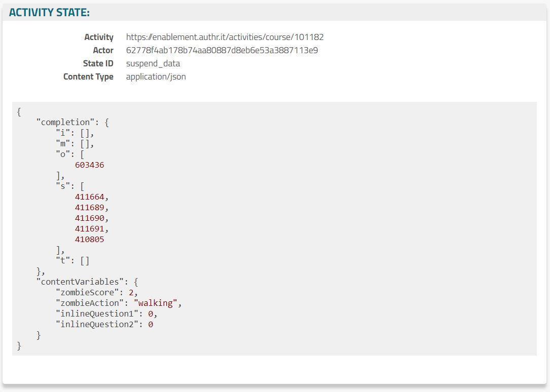Click the Actor hash value
Screen dimensions: 550x392
222,50
